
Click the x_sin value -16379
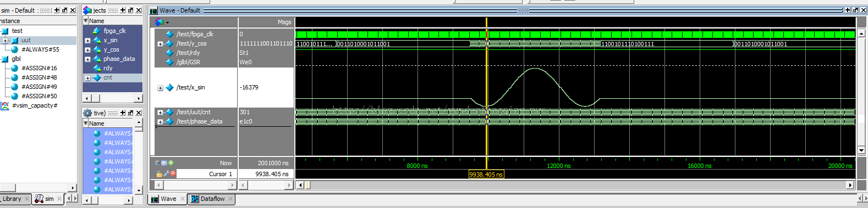point(249,88)
